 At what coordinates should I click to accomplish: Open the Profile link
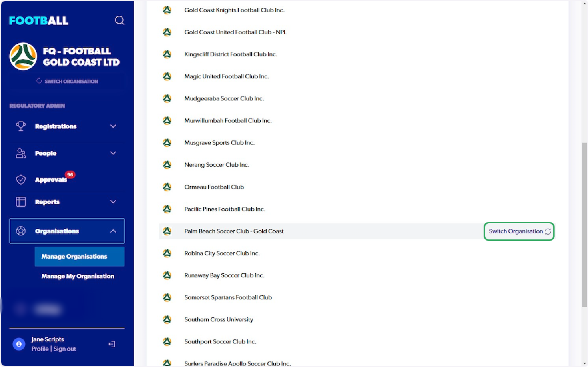click(40, 349)
